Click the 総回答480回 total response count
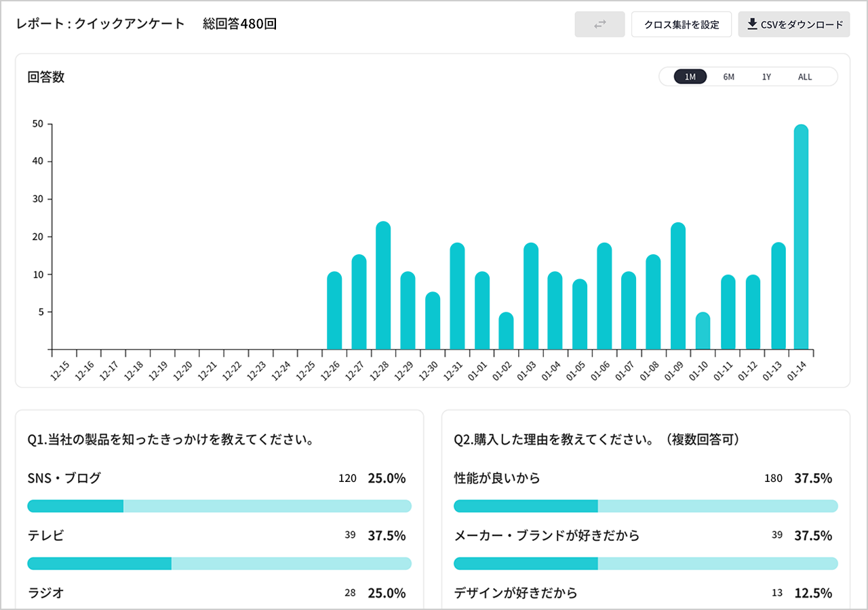868x610 pixels. (x=238, y=24)
